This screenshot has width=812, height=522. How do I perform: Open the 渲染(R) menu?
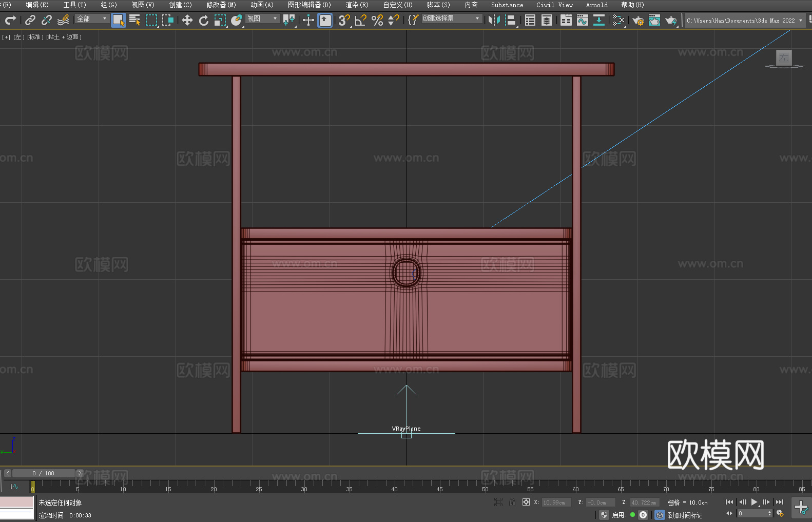357,5
